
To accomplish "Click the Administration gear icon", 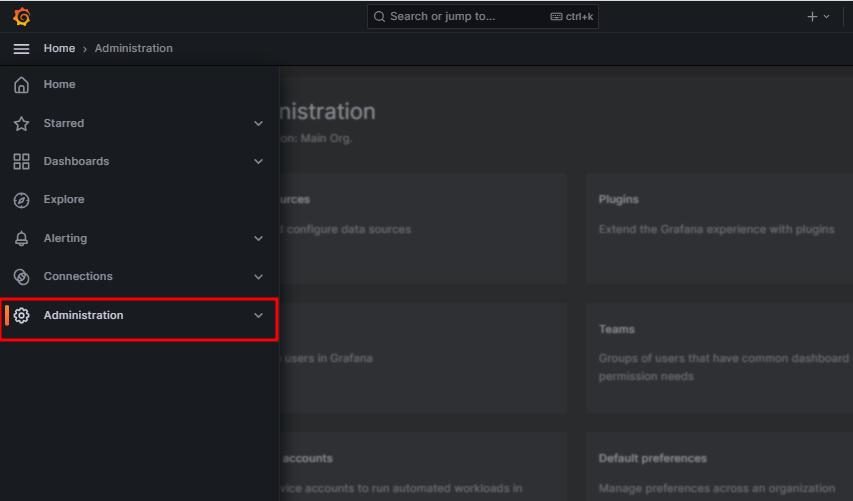I will pos(21,316).
